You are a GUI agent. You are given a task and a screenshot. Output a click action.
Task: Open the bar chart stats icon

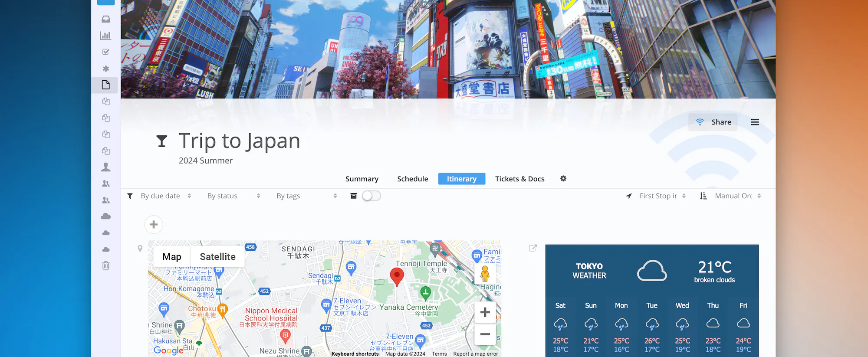tap(105, 36)
